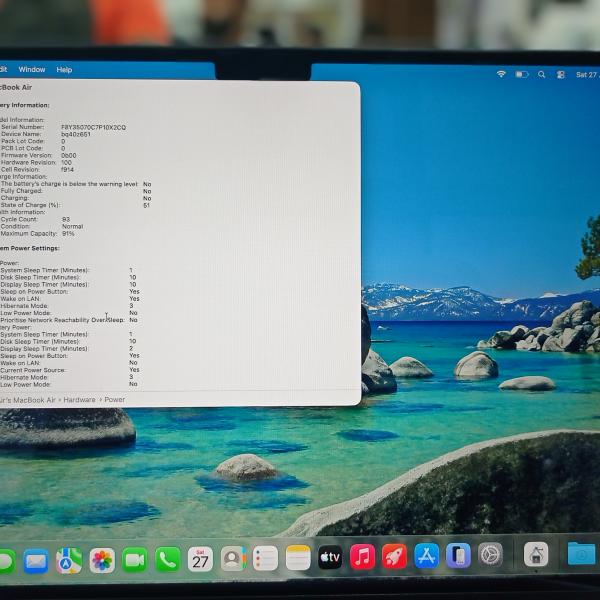
Task: Click the 'Sleep on Power Button:' label under Battery Power
Action: pos(34,355)
